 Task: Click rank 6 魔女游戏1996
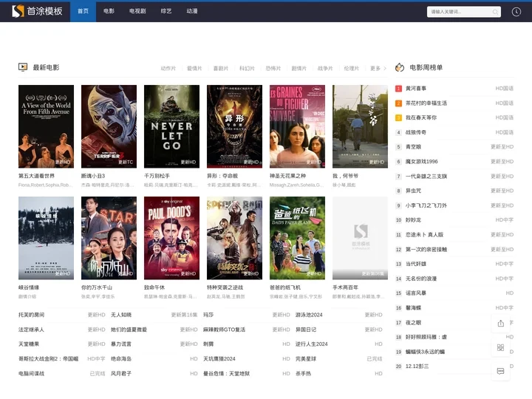pos(422,162)
